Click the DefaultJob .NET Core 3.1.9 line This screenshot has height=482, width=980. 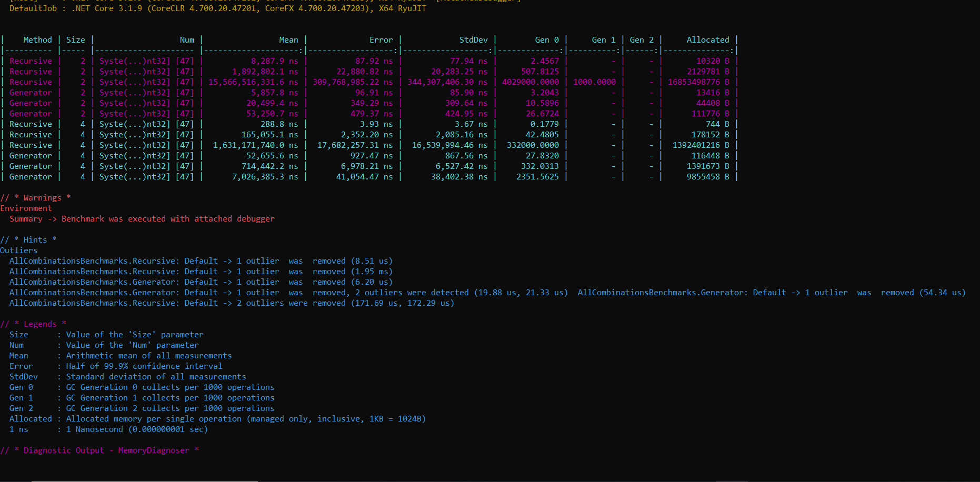coord(218,8)
